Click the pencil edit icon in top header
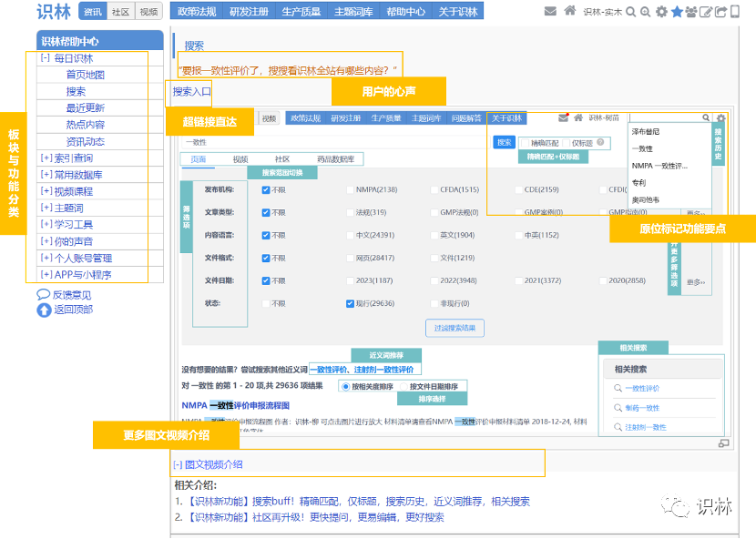756x539 pixels. click(706, 12)
